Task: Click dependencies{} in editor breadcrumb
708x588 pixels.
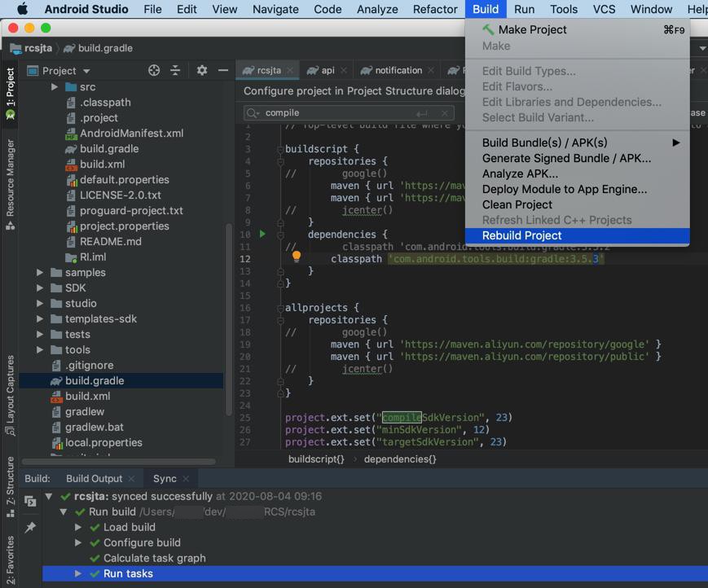Action: (x=400, y=459)
